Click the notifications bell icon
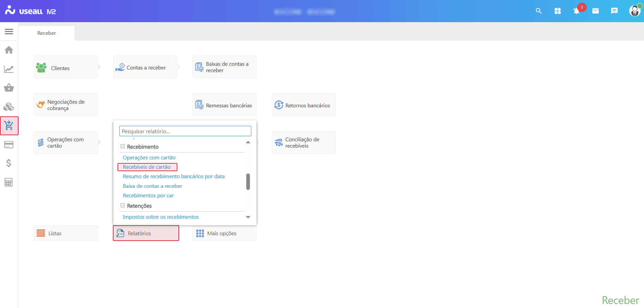644x308 pixels. 576,11
